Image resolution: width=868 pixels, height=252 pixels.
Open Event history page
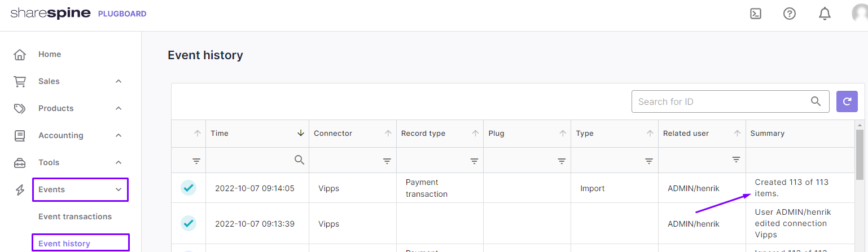point(64,244)
